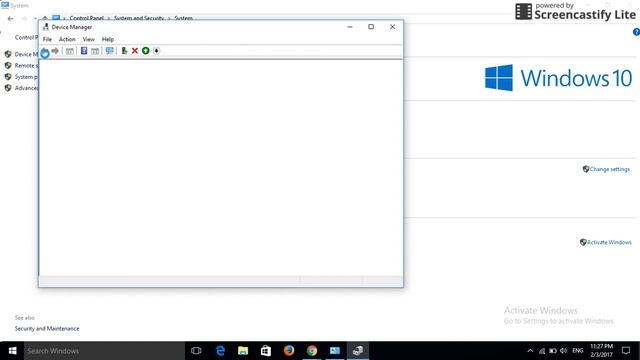Click Device Manager shield link in System sidebar
640x360 pixels.
pyautogui.click(x=21, y=54)
